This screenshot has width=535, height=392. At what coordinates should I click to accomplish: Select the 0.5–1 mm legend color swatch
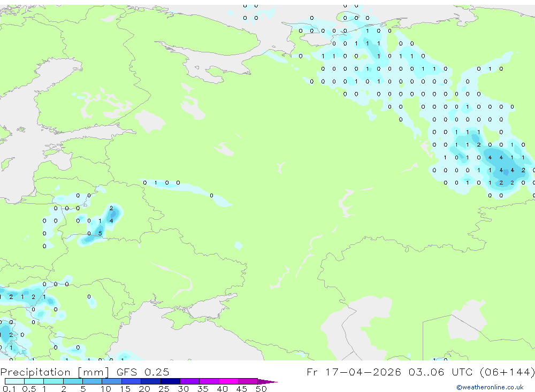click(x=34, y=381)
